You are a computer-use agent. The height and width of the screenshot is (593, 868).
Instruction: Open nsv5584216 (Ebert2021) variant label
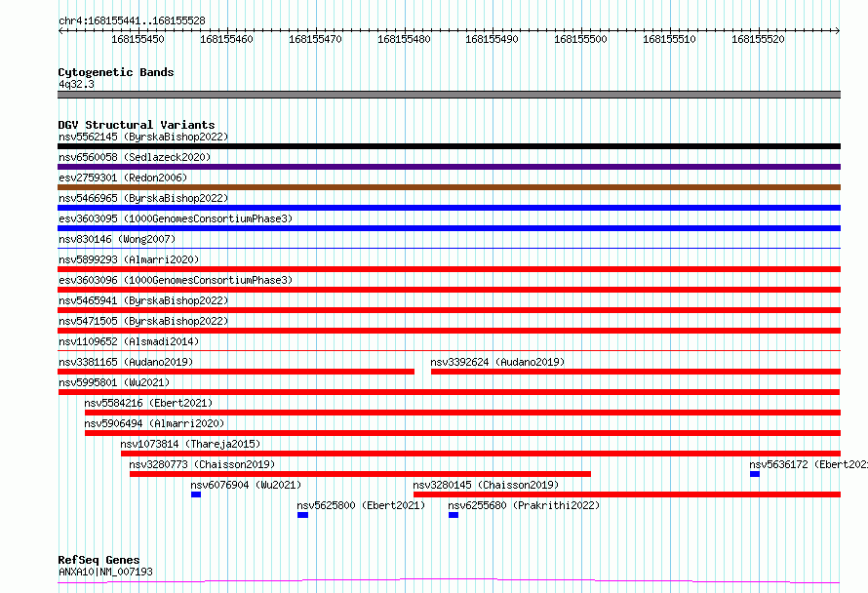click(148, 403)
